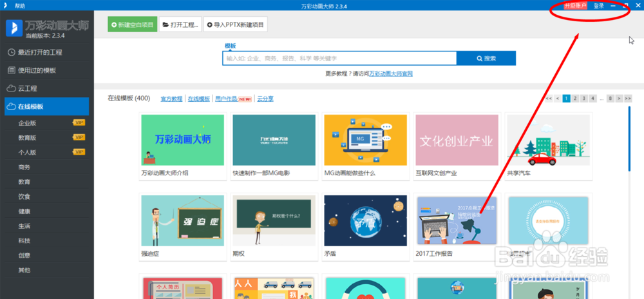The width and height of the screenshot is (644, 299).
Task: Open 期权 template thumbnail
Action: pyautogui.click(x=274, y=220)
